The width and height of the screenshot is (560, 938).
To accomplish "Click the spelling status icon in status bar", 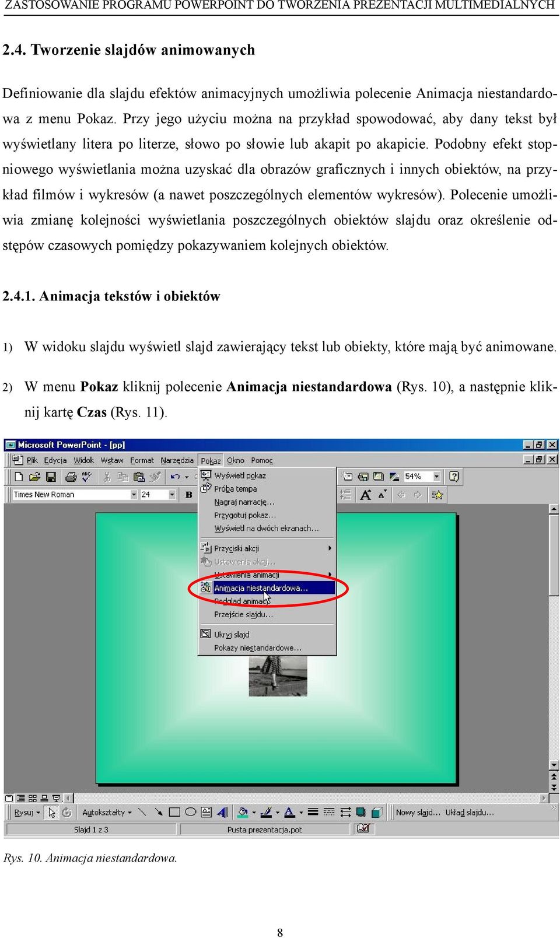I will tap(363, 829).
